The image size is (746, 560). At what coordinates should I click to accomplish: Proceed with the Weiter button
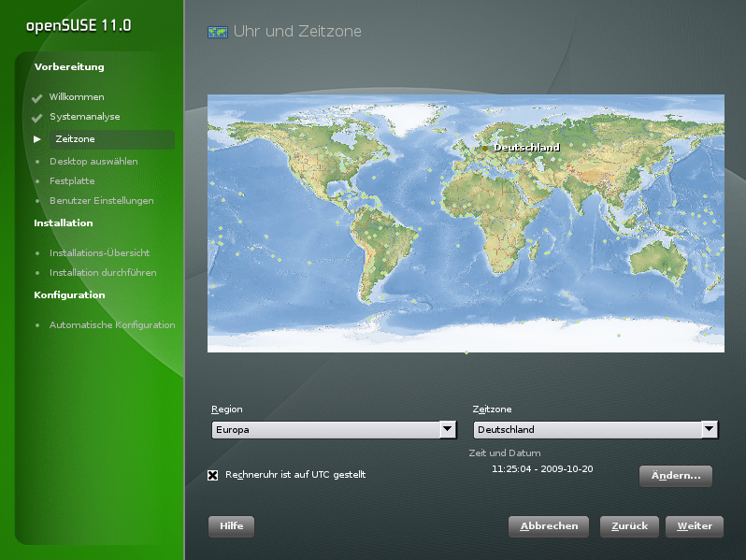point(695,526)
